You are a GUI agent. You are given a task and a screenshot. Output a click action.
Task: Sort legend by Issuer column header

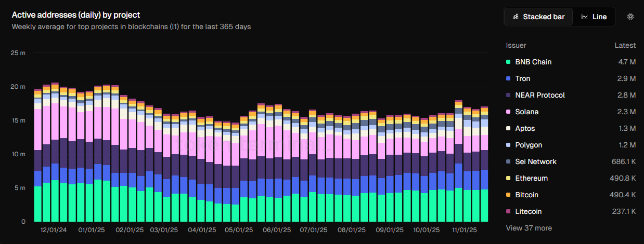point(516,45)
